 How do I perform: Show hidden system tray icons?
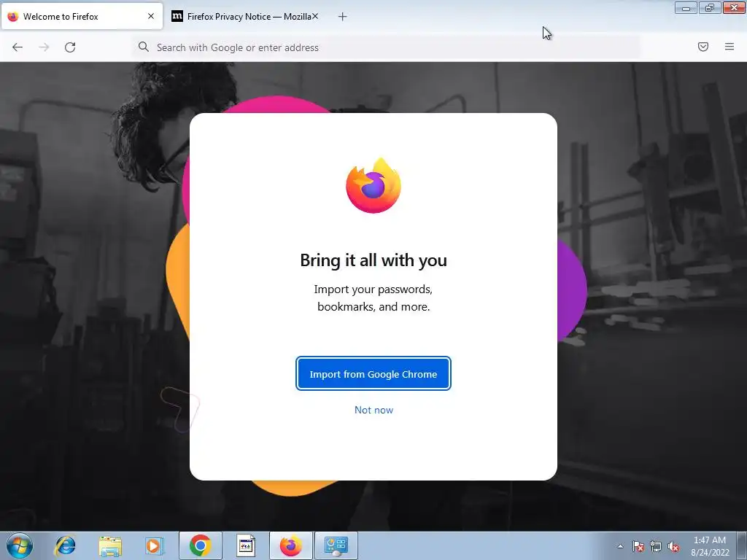point(620,546)
